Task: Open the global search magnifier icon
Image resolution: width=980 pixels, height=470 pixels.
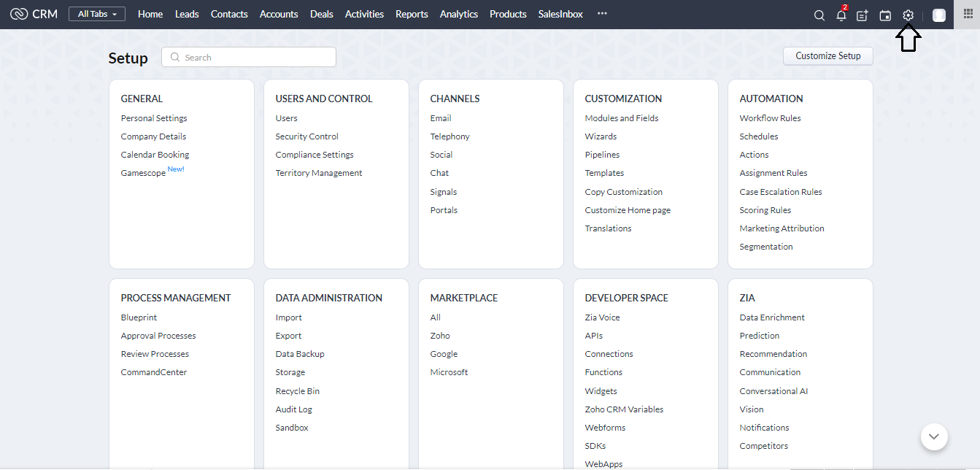Action: pyautogui.click(x=819, y=15)
